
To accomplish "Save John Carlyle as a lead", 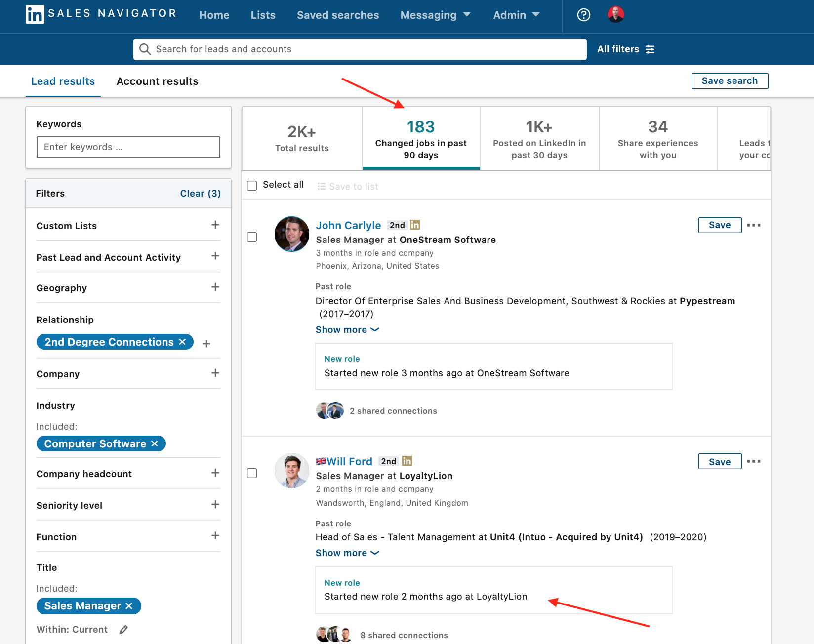I will [x=720, y=225].
